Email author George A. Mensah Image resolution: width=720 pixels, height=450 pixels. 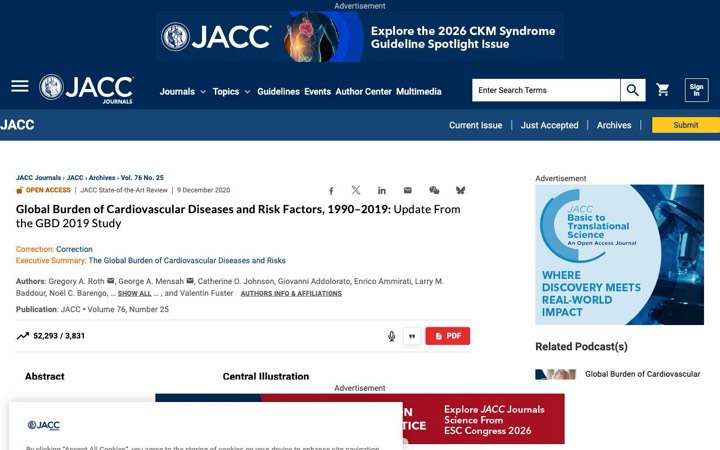coord(190,281)
